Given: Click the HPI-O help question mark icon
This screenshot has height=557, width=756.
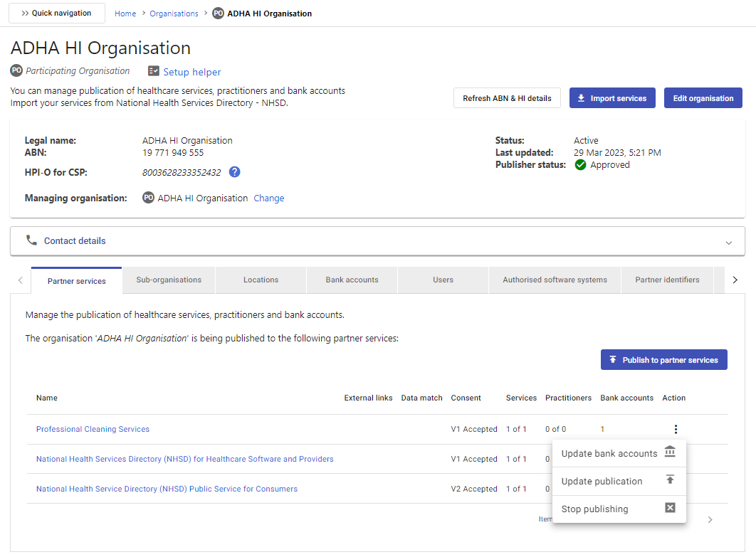Looking at the screenshot, I should pyautogui.click(x=234, y=172).
